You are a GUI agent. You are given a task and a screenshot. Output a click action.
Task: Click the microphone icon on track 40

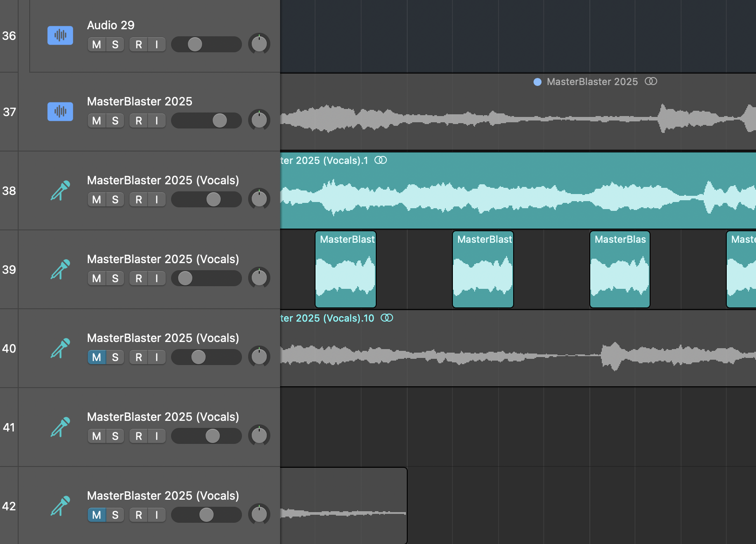pyautogui.click(x=60, y=348)
